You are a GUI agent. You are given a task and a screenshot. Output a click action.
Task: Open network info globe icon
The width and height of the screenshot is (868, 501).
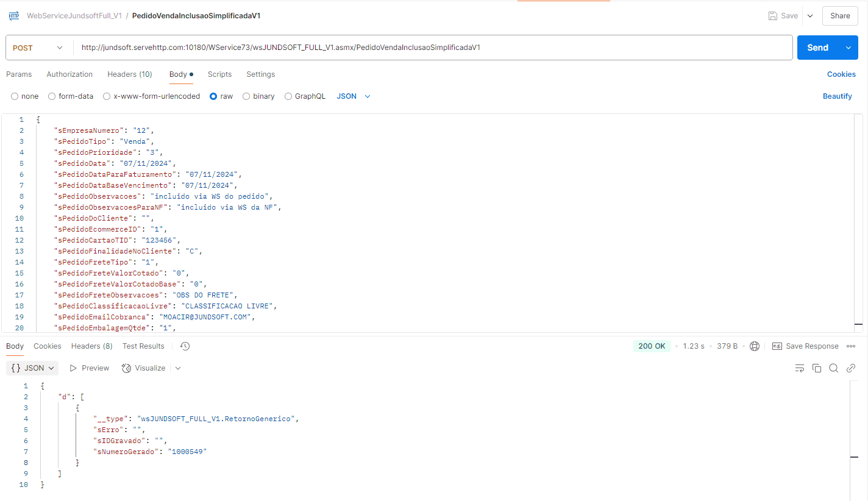pos(755,346)
